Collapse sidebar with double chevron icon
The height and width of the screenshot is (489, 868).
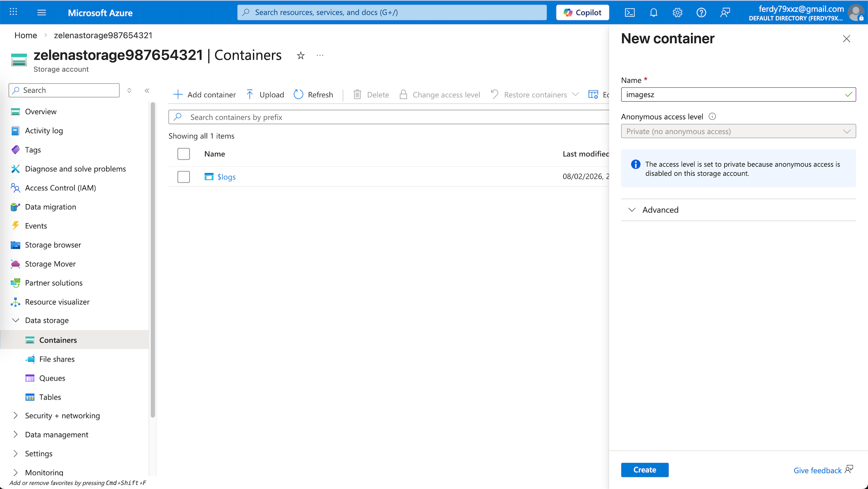tap(147, 90)
